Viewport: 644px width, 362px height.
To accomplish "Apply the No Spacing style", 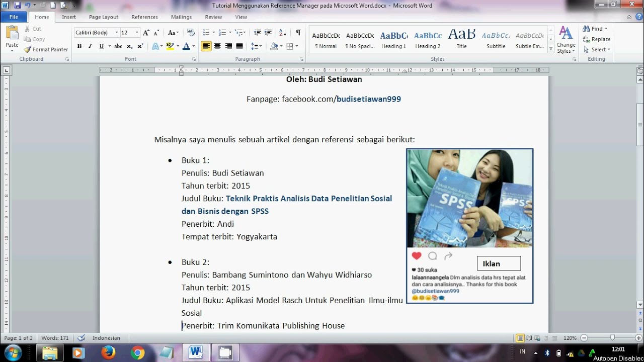I will point(360,40).
